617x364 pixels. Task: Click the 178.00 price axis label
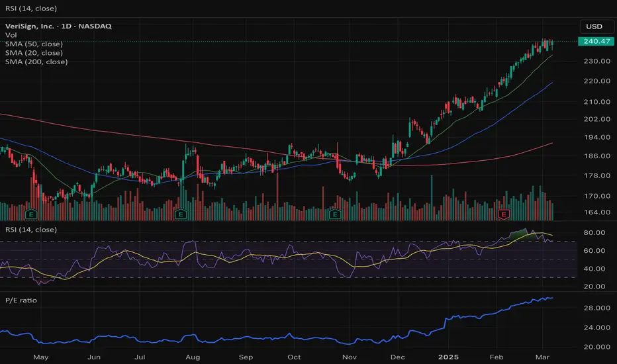pos(597,176)
